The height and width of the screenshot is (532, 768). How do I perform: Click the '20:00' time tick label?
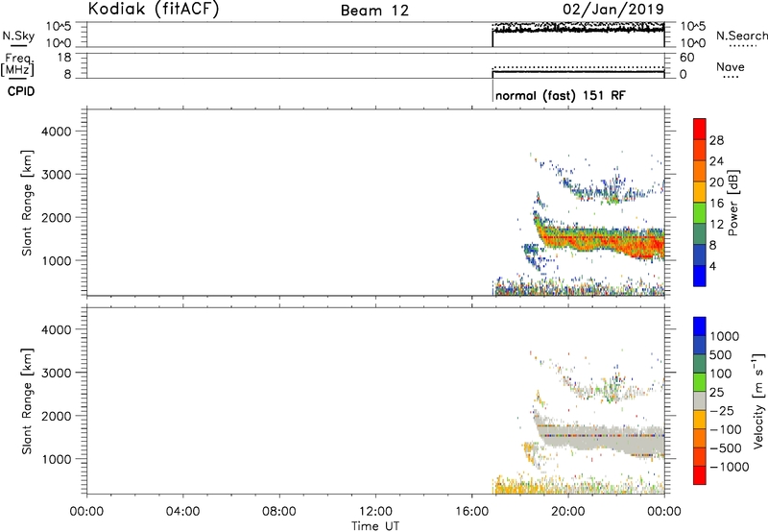point(567,512)
